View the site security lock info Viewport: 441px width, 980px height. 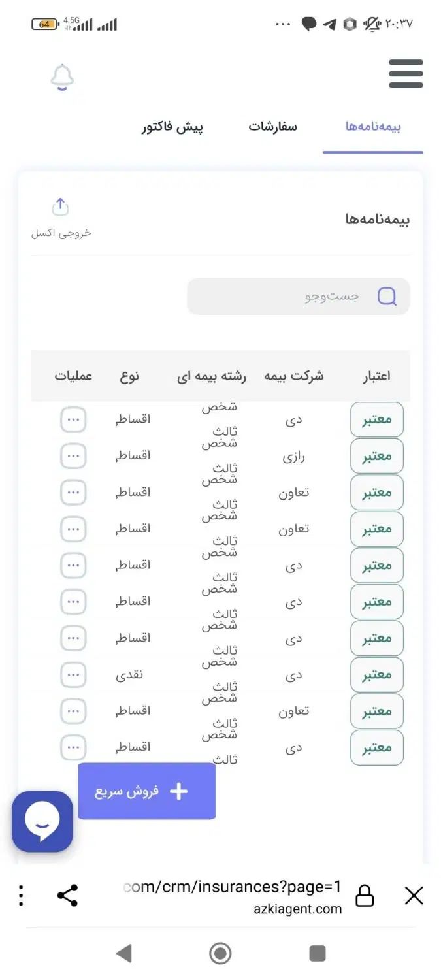coord(365,896)
